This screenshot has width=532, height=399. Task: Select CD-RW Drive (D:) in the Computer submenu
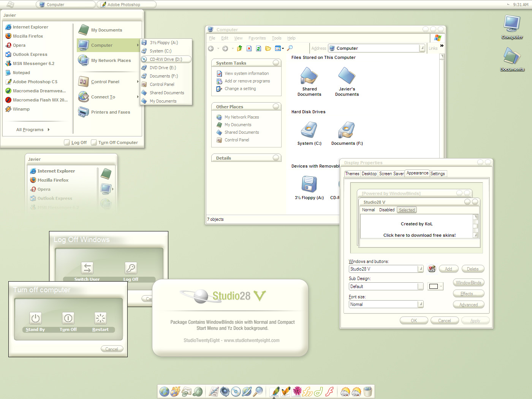coord(166,59)
